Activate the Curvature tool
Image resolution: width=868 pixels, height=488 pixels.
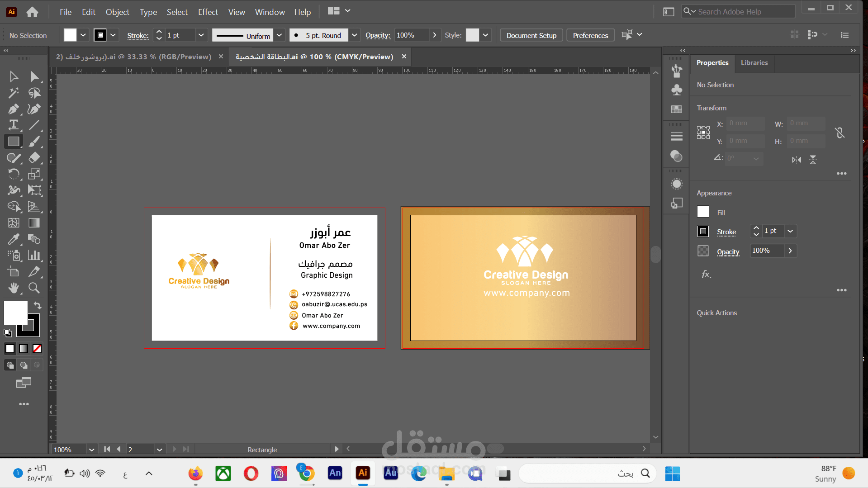point(34,109)
